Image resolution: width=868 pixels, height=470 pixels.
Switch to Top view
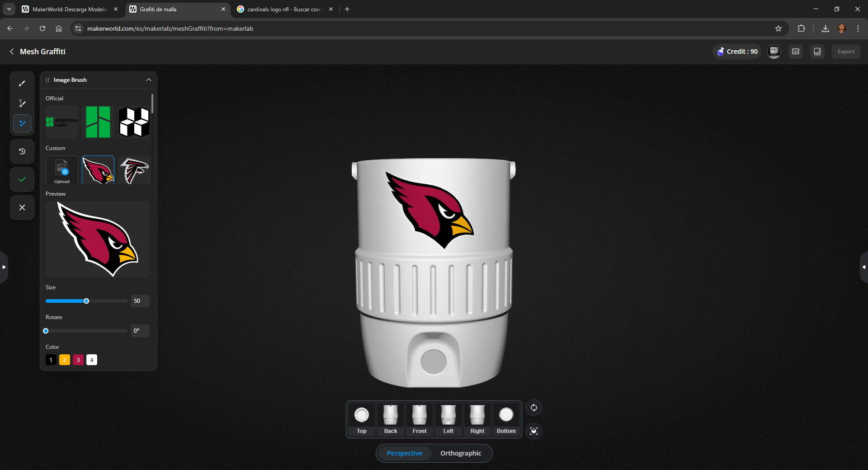(362, 419)
